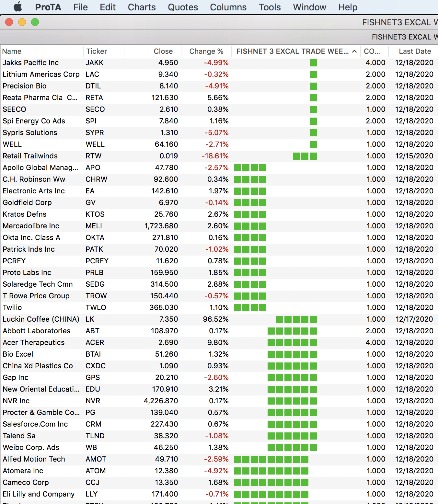Click Acer Therapeutics CO value 4.000

coord(376,343)
